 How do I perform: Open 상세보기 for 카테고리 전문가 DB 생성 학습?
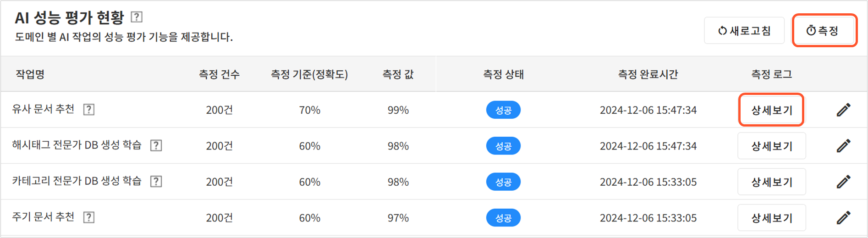pos(771,182)
